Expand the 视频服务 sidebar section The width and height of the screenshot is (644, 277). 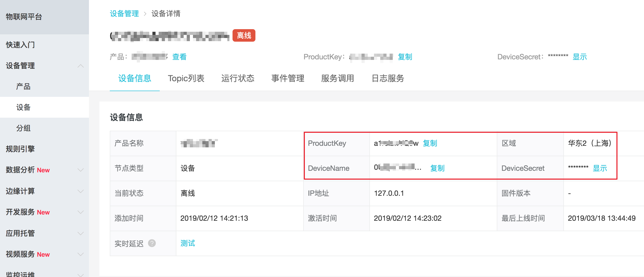pyautogui.click(x=81, y=254)
